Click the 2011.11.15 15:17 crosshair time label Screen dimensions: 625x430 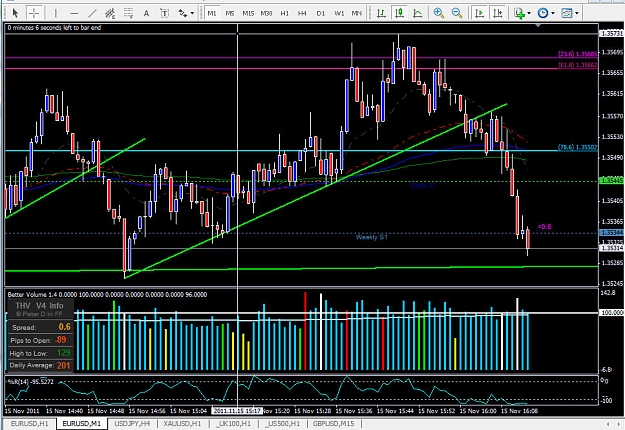(236, 410)
